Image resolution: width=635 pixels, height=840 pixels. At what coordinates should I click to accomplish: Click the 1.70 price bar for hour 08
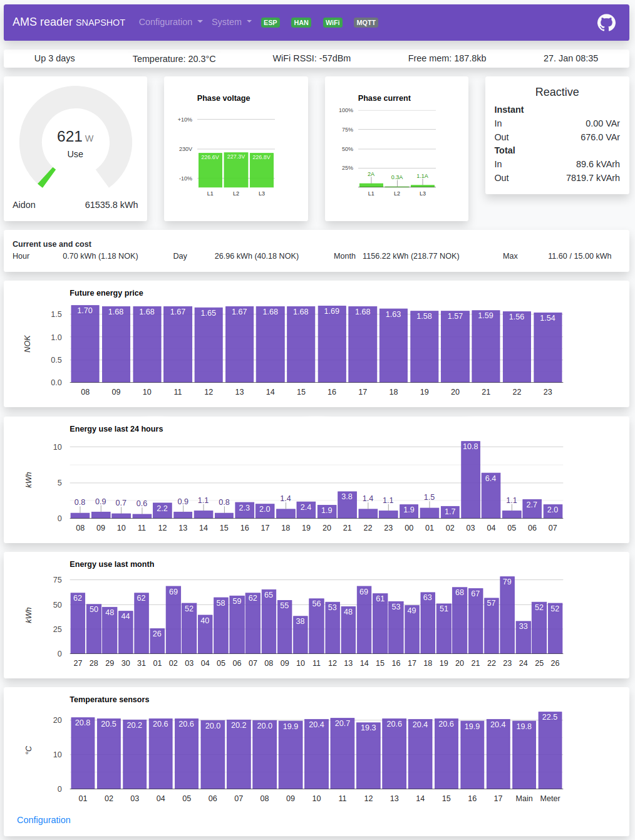pyautogui.click(x=85, y=345)
